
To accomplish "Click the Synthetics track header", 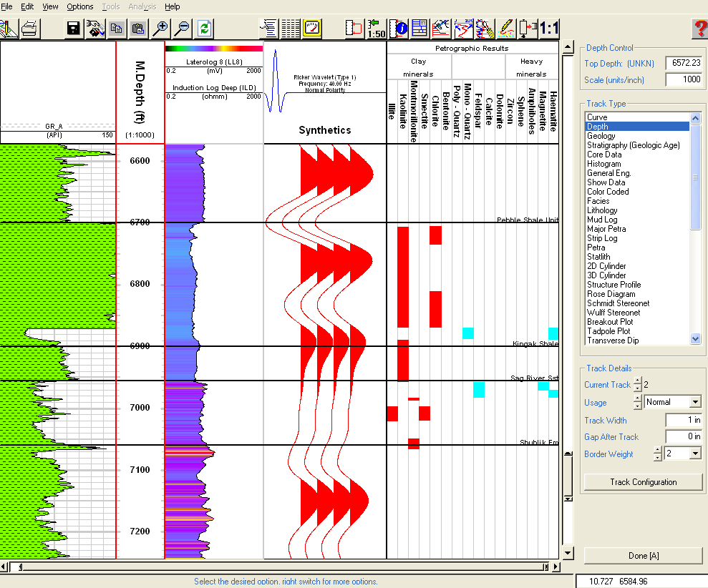I will tap(325, 92).
